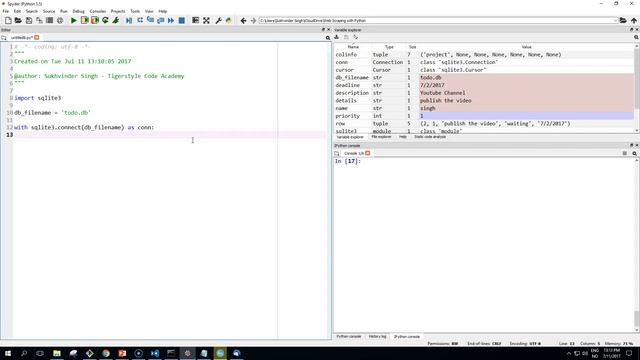Run current cell and advance icon
This screenshot has height=360, width=640.
click(95, 20)
